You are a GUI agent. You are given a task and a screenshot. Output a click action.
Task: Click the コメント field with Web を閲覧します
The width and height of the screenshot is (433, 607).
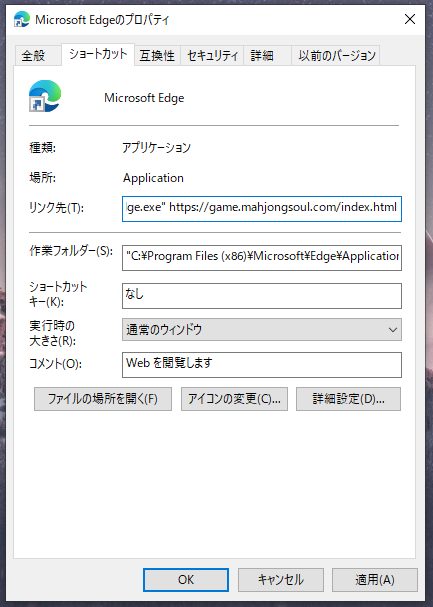pyautogui.click(x=262, y=365)
